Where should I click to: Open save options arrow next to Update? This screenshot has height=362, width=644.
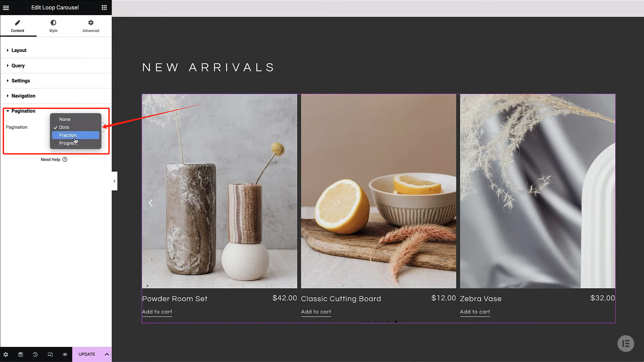point(107,354)
